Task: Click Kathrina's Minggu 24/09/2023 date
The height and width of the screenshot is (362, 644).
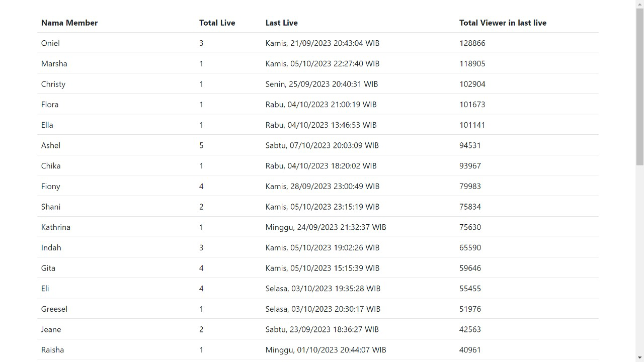Action: click(326, 227)
